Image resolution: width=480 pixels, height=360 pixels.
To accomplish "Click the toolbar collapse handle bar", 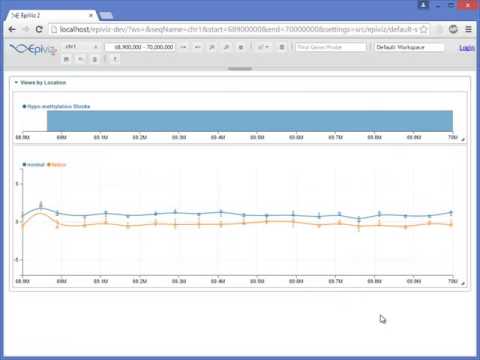I will tap(240, 69).
